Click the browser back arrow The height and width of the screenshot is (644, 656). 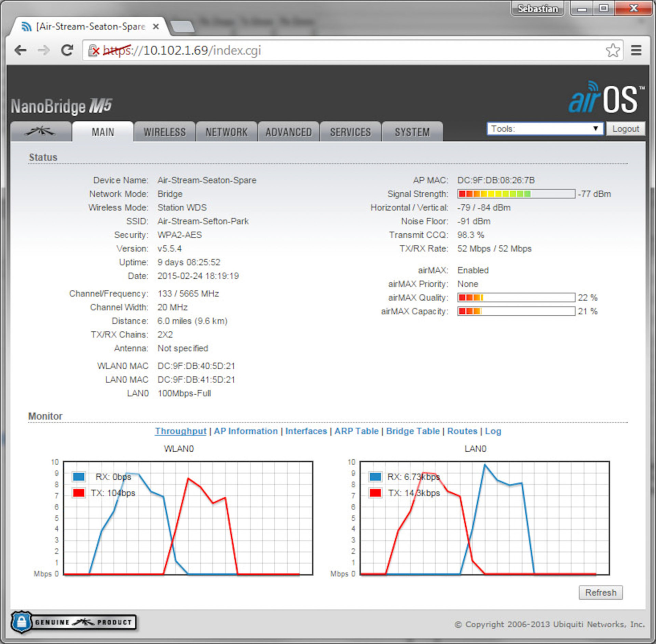coord(20,51)
